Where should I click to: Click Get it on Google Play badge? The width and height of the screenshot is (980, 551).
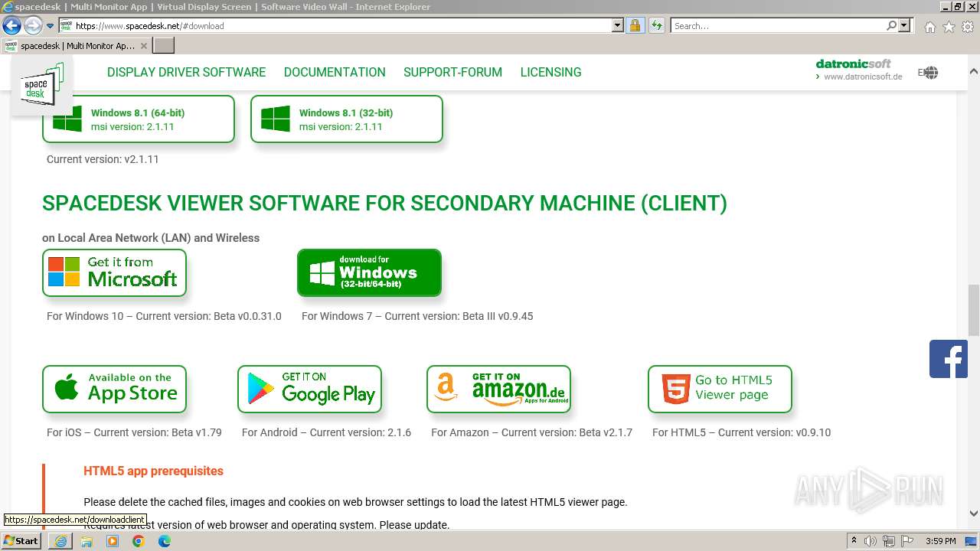[309, 389]
